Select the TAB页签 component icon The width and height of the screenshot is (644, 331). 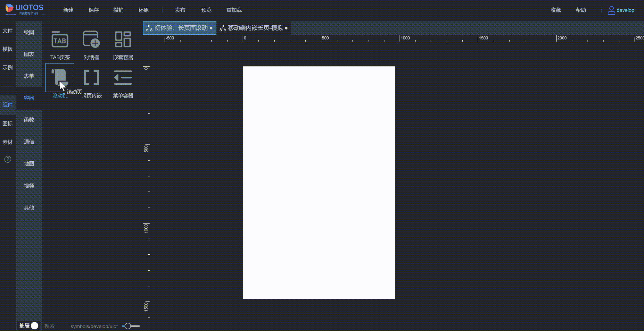[x=60, y=40]
